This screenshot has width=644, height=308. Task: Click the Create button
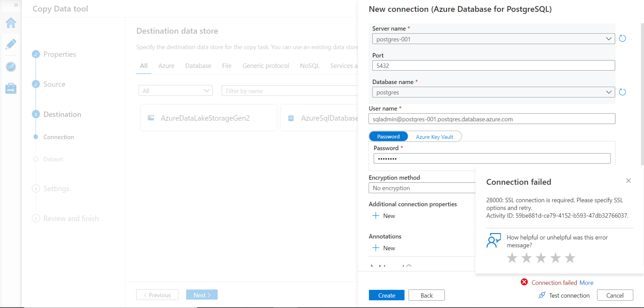[x=386, y=295]
